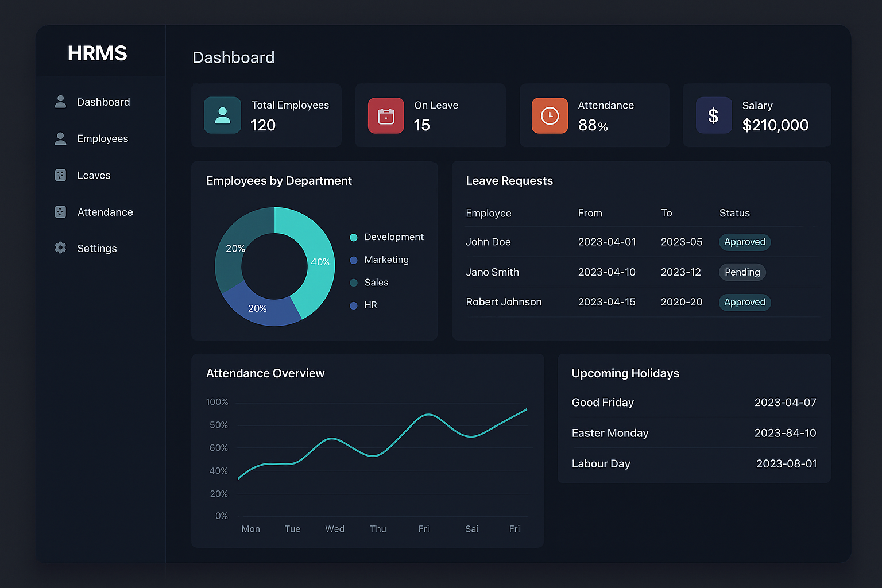Click the Approved badge for John Doe
This screenshot has height=588, width=882.
coord(744,242)
